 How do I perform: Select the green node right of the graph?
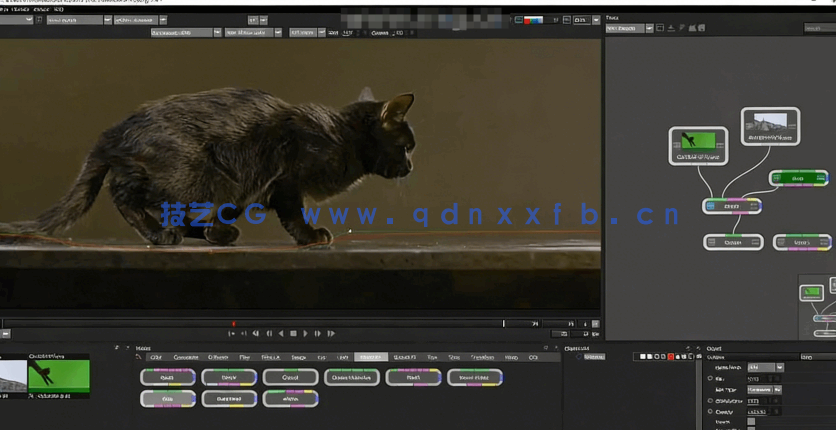[798, 178]
